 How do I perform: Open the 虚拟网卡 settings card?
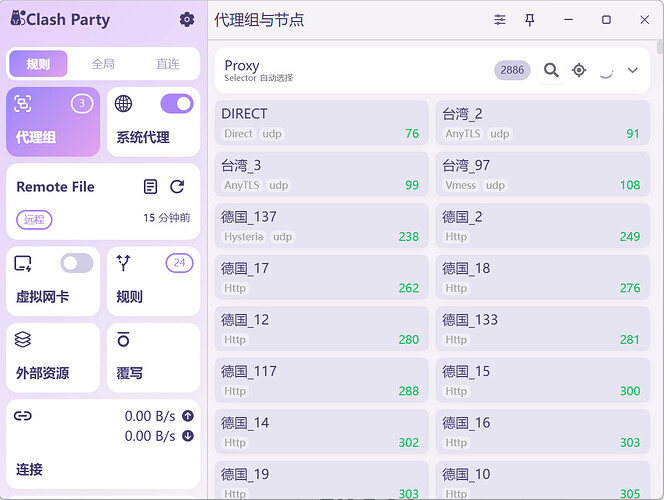pos(53,281)
